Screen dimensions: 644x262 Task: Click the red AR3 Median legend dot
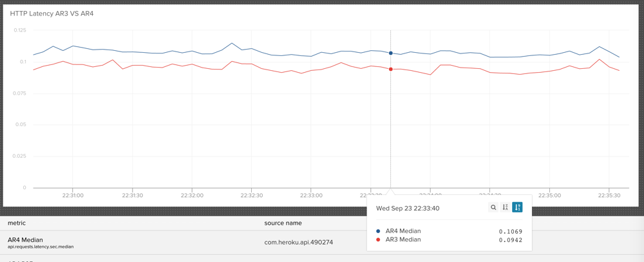pos(378,239)
